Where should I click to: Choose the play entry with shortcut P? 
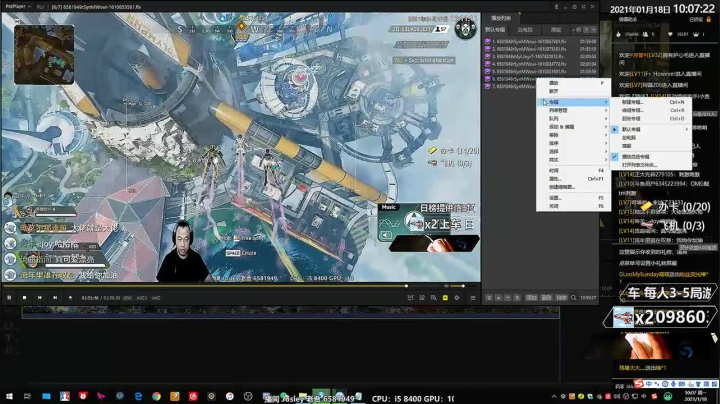click(574, 83)
